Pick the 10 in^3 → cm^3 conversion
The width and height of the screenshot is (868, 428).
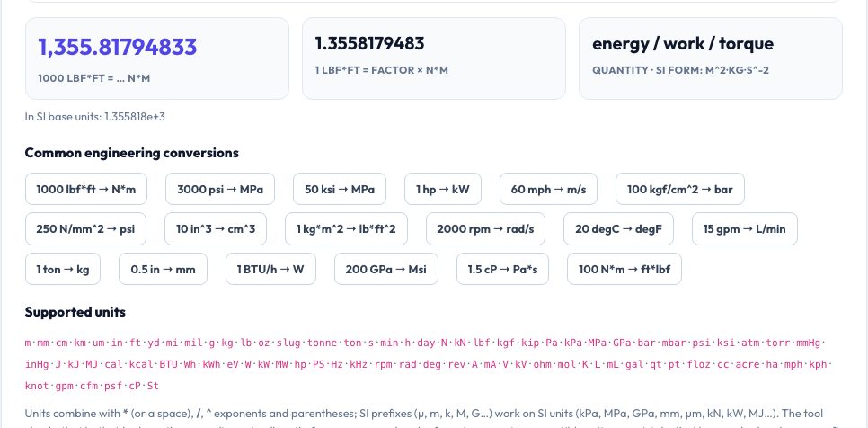(x=216, y=228)
